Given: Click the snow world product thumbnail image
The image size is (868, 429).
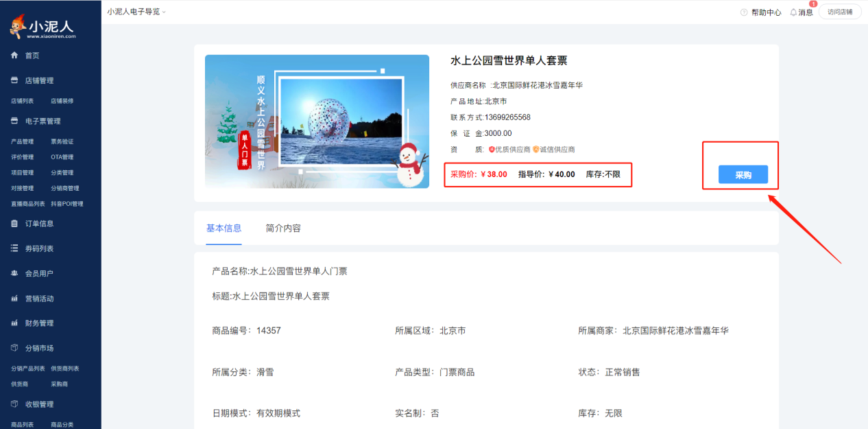Looking at the screenshot, I should (x=317, y=121).
